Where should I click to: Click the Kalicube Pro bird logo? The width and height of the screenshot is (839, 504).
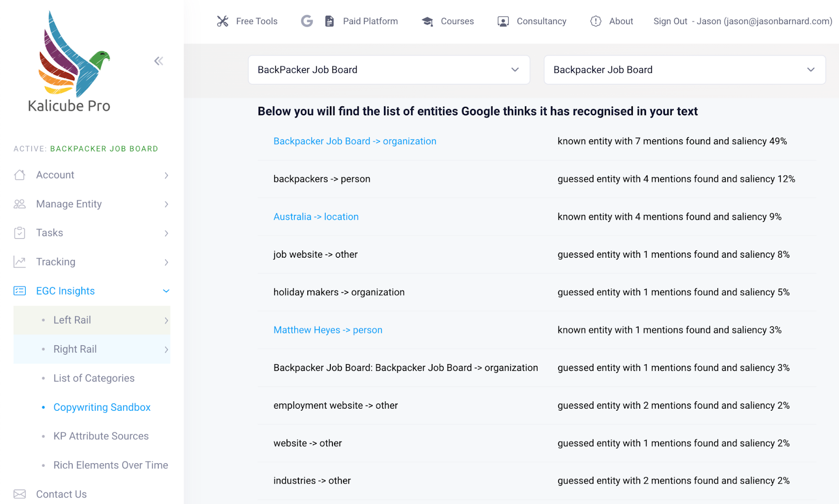click(73, 55)
